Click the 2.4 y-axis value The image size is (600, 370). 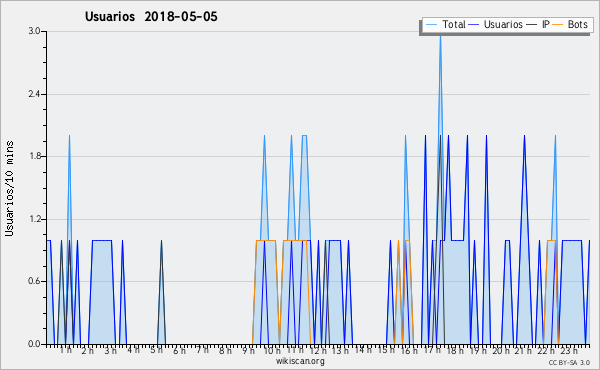pos(34,94)
